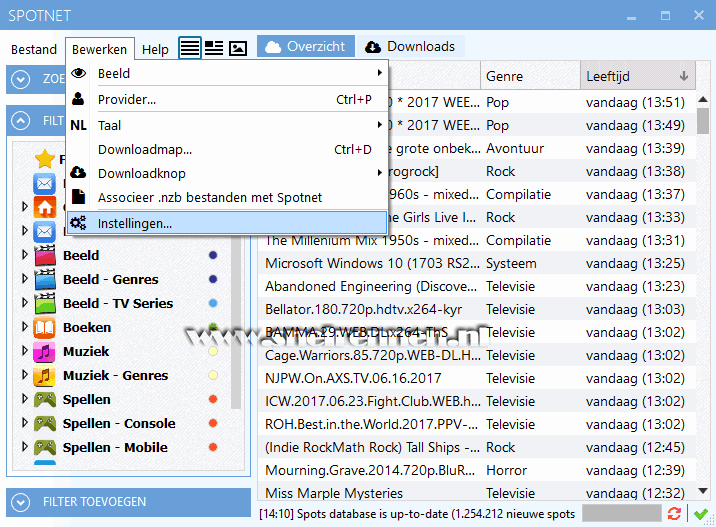Open the Help menu
Image resolution: width=716 pixels, height=527 pixels.
pyautogui.click(x=155, y=49)
